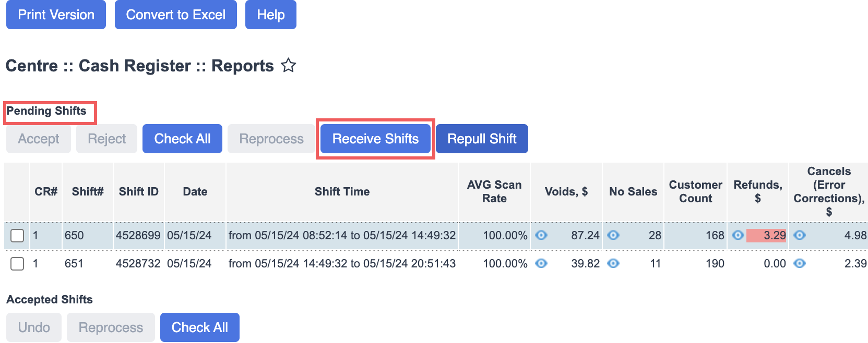Click the Shift ID column header
The image size is (868, 343).
[x=139, y=192]
